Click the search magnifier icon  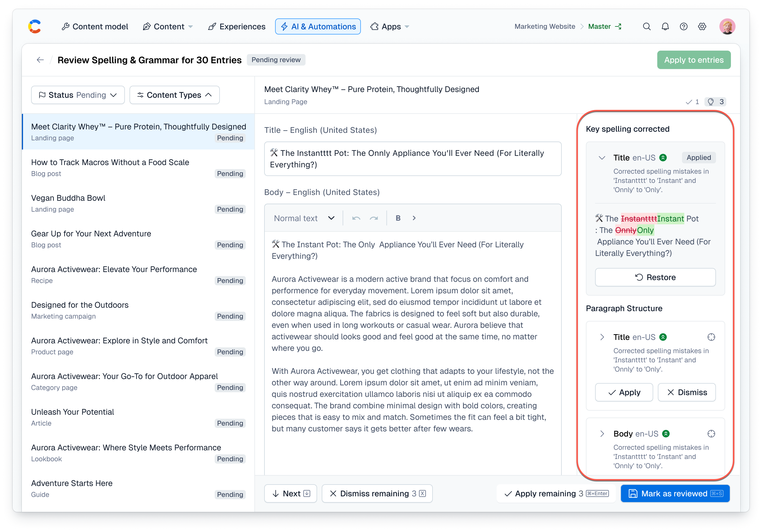pyautogui.click(x=647, y=26)
